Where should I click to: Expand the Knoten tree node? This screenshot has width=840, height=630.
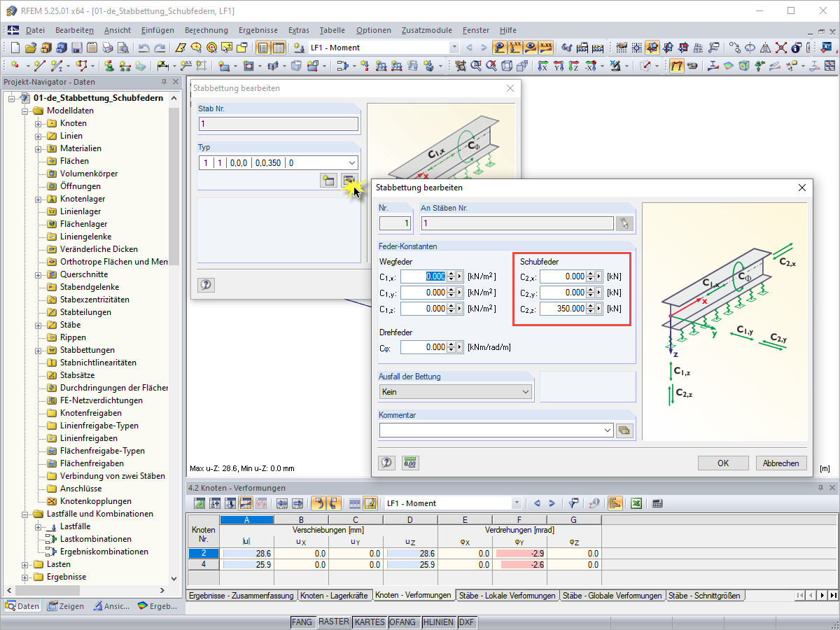point(38,123)
